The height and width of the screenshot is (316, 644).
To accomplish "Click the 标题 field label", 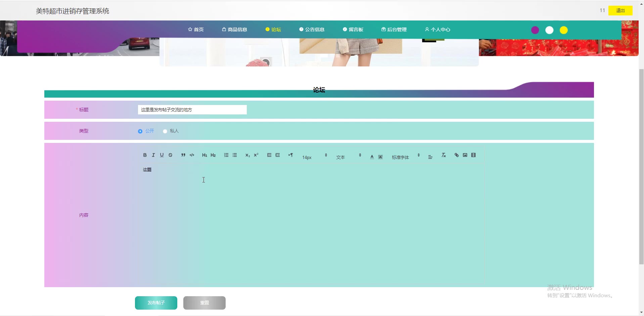I will tap(84, 110).
